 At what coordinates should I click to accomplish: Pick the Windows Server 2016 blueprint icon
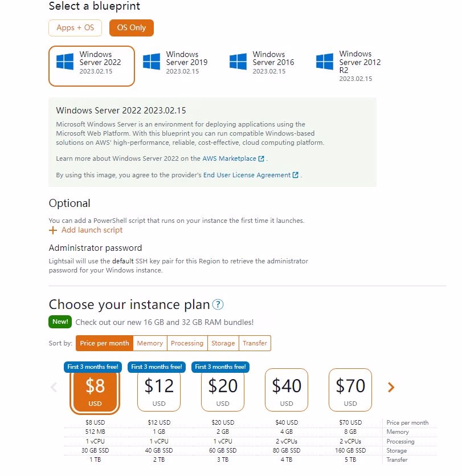pyautogui.click(x=238, y=62)
